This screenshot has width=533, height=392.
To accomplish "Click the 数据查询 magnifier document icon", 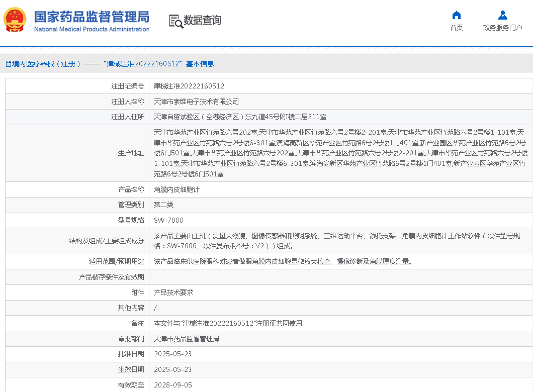I will click(176, 21).
